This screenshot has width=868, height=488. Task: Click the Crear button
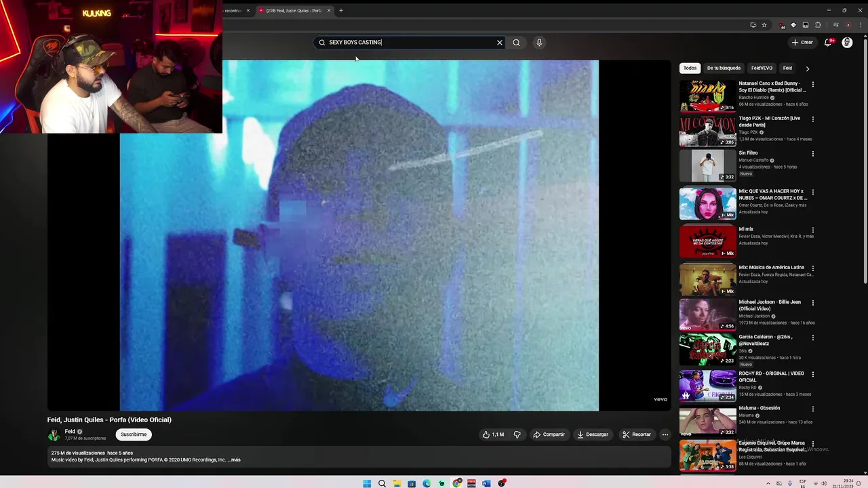tap(802, 42)
